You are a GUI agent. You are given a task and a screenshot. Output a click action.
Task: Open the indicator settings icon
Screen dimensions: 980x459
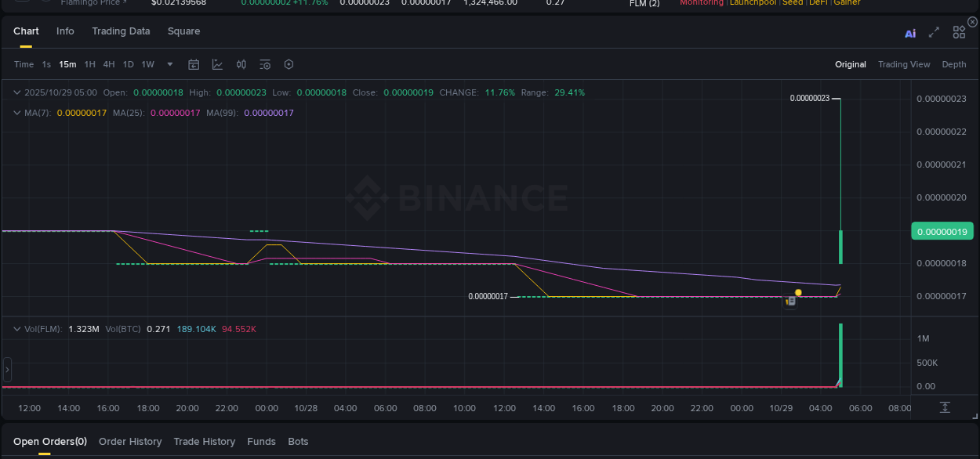coord(264,64)
